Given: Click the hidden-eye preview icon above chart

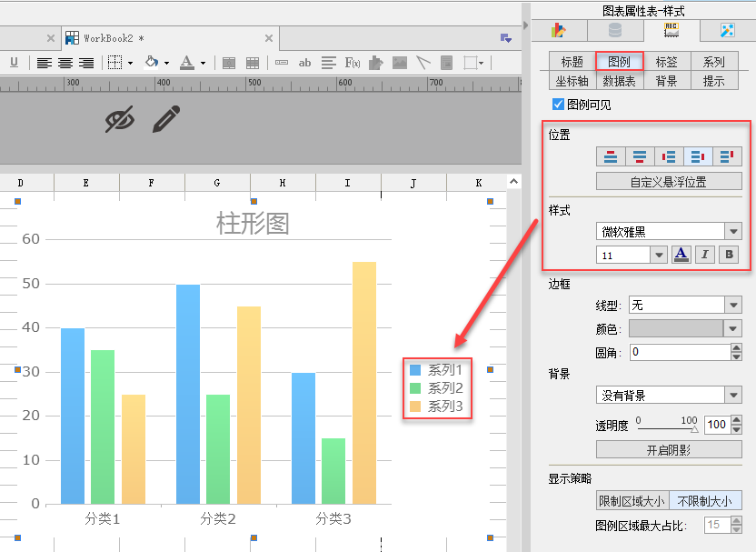Looking at the screenshot, I should [120, 119].
